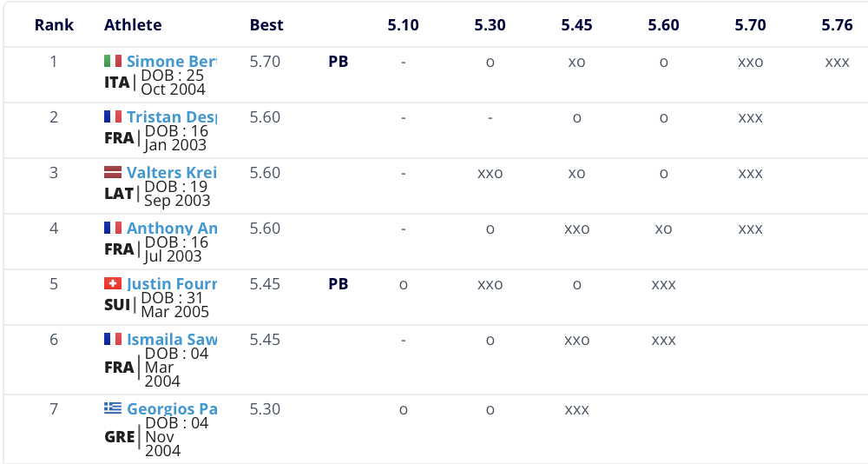Click the PB label in Simone's row
This screenshot has width=868, height=464.
(339, 62)
